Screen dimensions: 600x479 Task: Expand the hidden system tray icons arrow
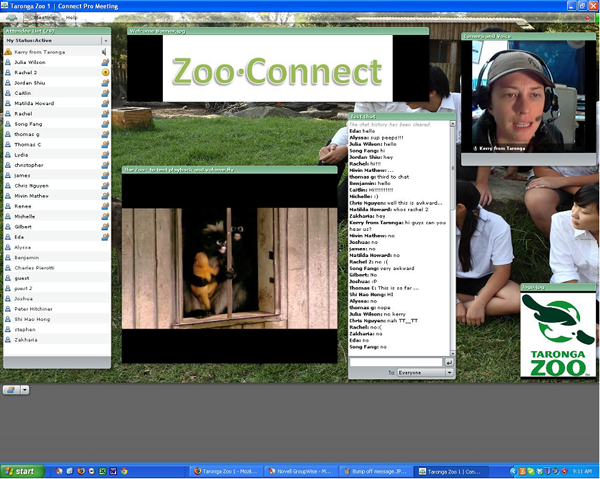point(513,471)
